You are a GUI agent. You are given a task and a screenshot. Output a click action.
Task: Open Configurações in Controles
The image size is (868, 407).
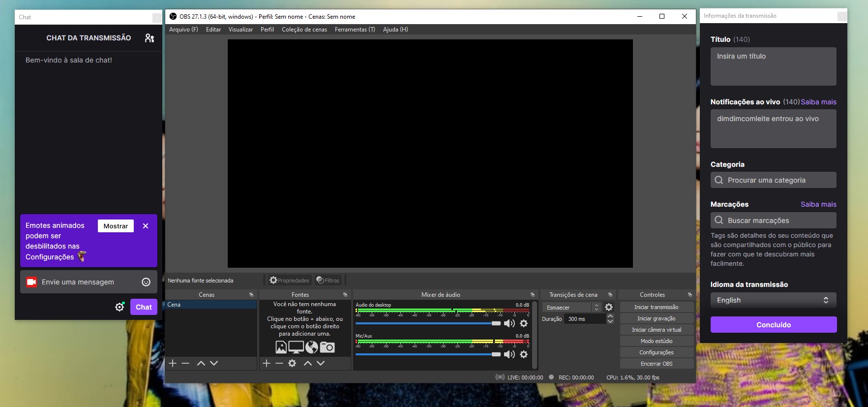(x=657, y=352)
